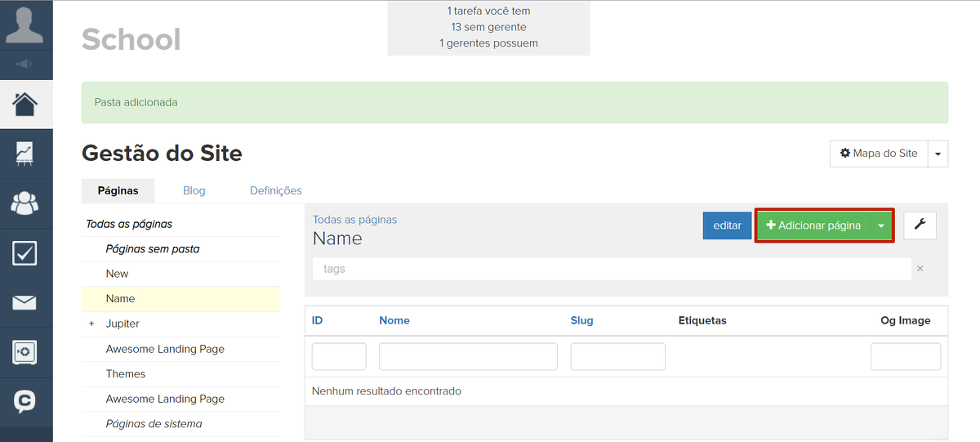Open the tasks checkmark icon
Image resolution: width=980 pixels, height=442 pixels.
25,253
